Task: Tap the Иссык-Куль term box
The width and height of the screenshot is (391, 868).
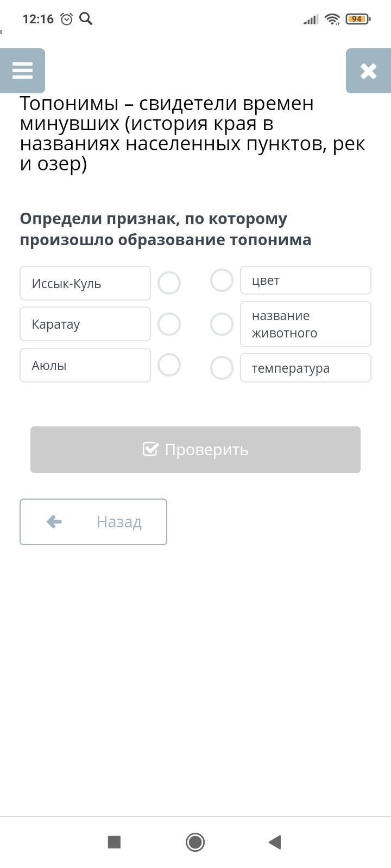Action: point(85,283)
